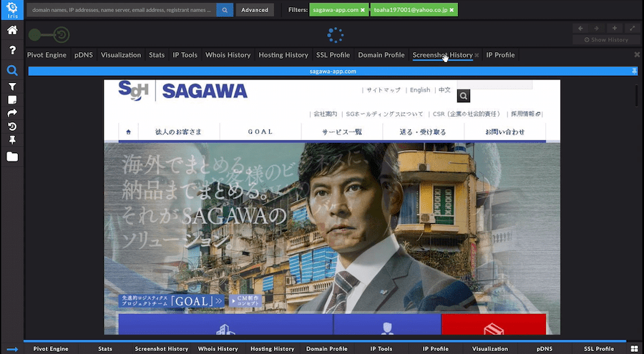
Task: Open the Home icon in sidebar
Action: coord(12,30)
